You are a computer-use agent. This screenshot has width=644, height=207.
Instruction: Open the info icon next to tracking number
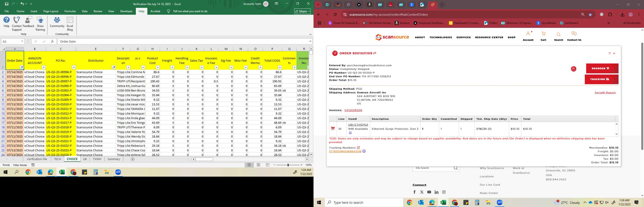pos(364,151)
